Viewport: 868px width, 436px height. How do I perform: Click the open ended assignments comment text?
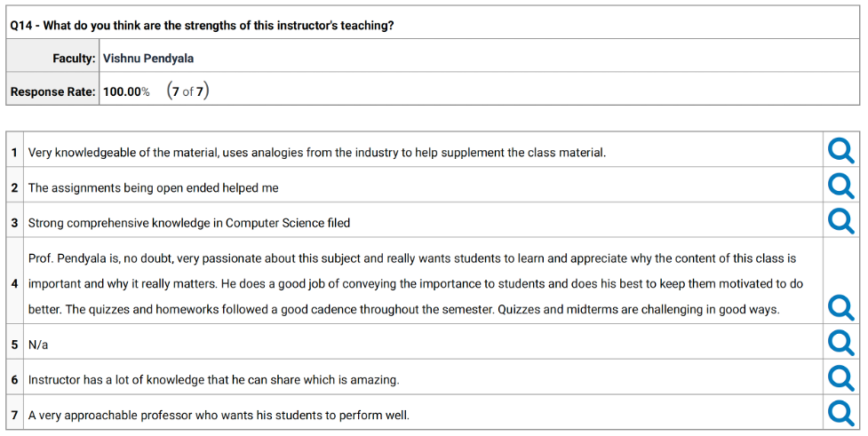(153, 188)
